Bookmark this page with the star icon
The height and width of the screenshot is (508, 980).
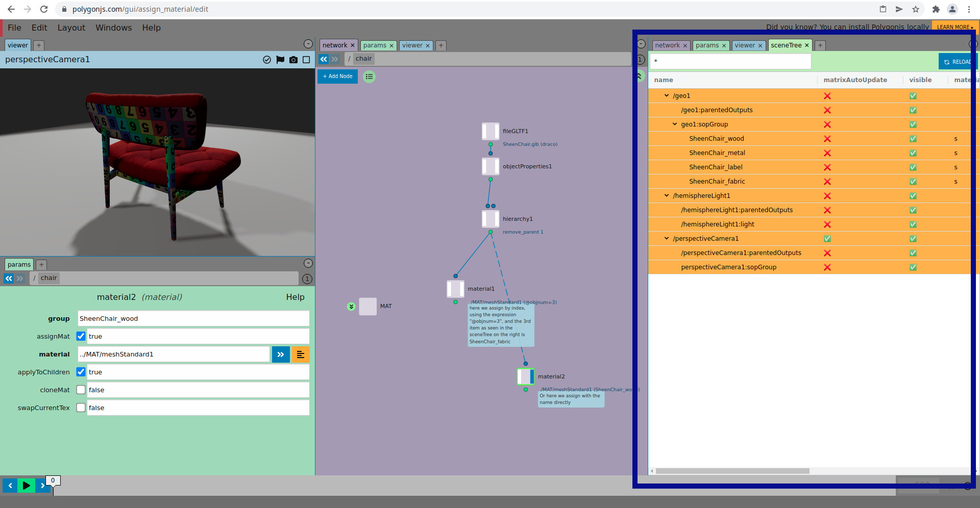(916, 9)
